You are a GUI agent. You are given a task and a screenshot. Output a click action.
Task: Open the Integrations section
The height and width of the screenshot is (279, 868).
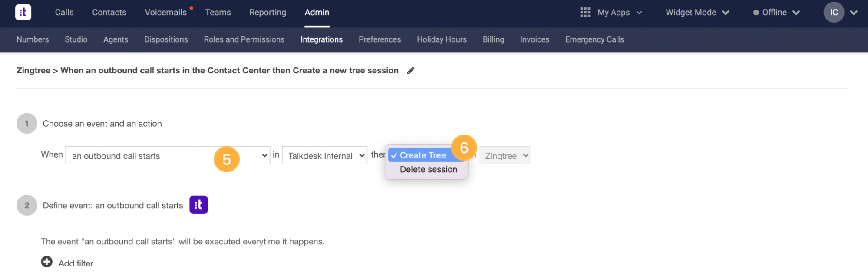click(321, 39)
